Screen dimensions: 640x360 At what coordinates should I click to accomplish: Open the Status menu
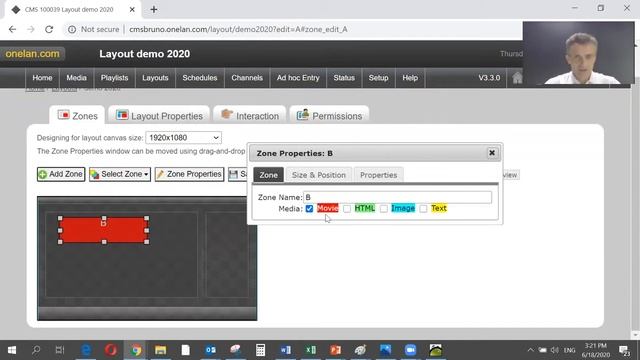pos(344,78)
